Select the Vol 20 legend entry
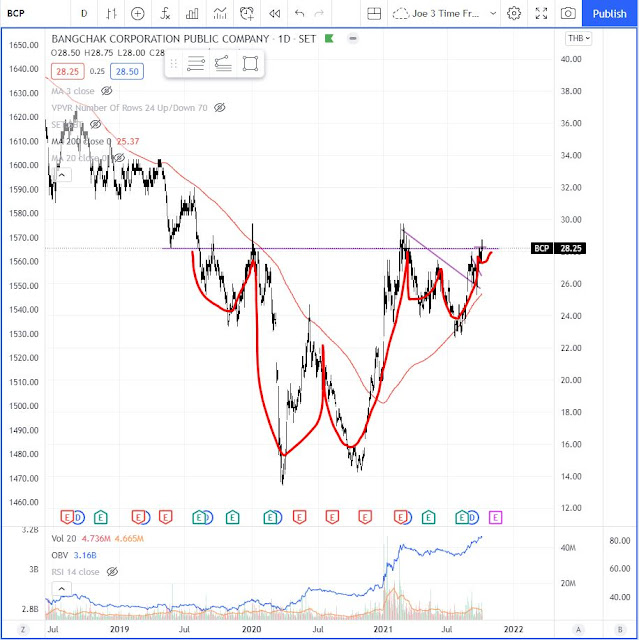The height and width of the screenshot is (640, 639). click(64, 539)
